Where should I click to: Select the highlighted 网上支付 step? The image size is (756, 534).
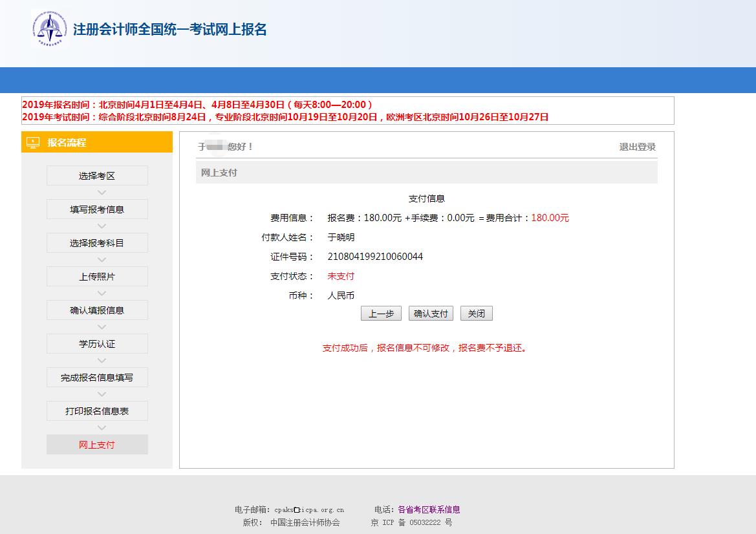[96, 444]
